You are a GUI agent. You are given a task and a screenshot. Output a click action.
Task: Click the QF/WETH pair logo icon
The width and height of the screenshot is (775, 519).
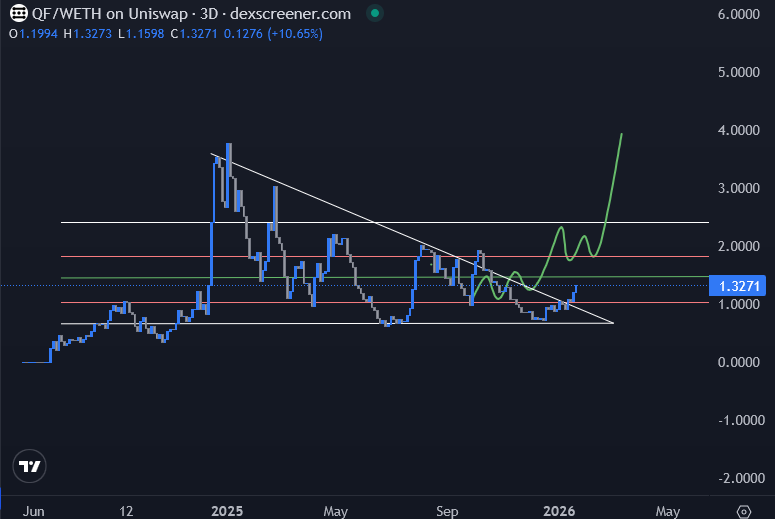pyautogui.click(x=19, y=13)
